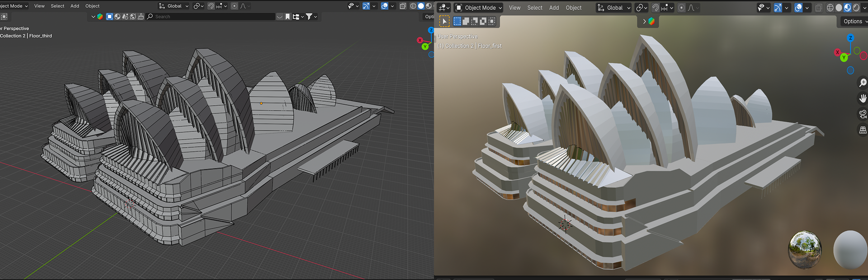The image size is (868, 280).
Task: Choose subtract selection mode
Action: tap(475, 21)
